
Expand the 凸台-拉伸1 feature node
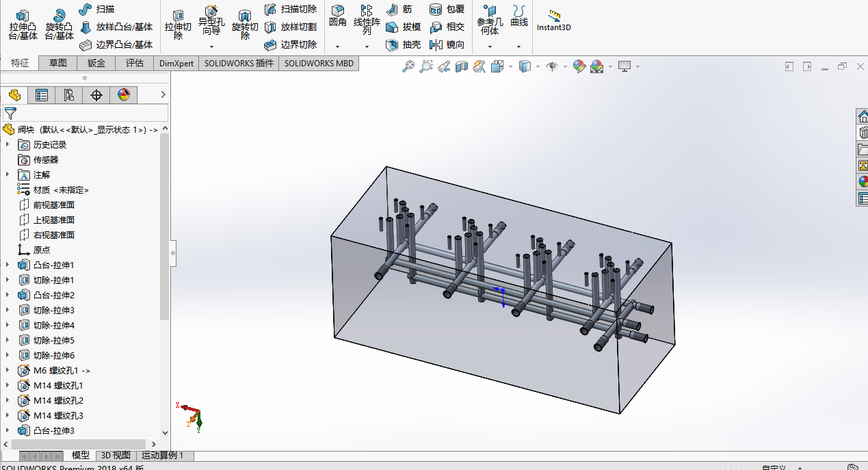pos(8,265)
